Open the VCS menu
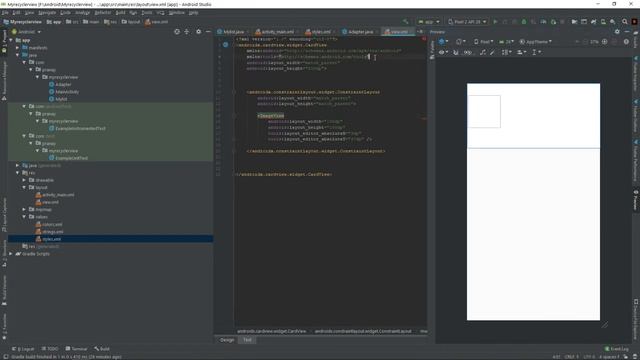640x360 pixels. 160,13
